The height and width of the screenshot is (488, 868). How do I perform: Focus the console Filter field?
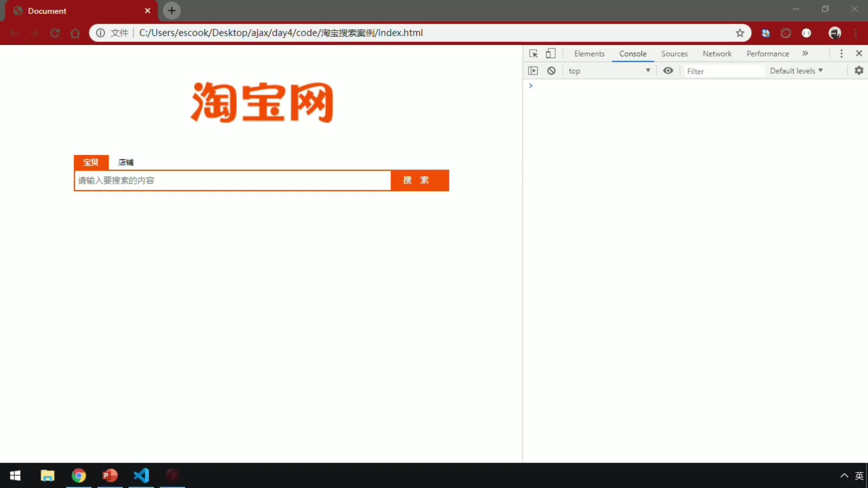point(724,71)
